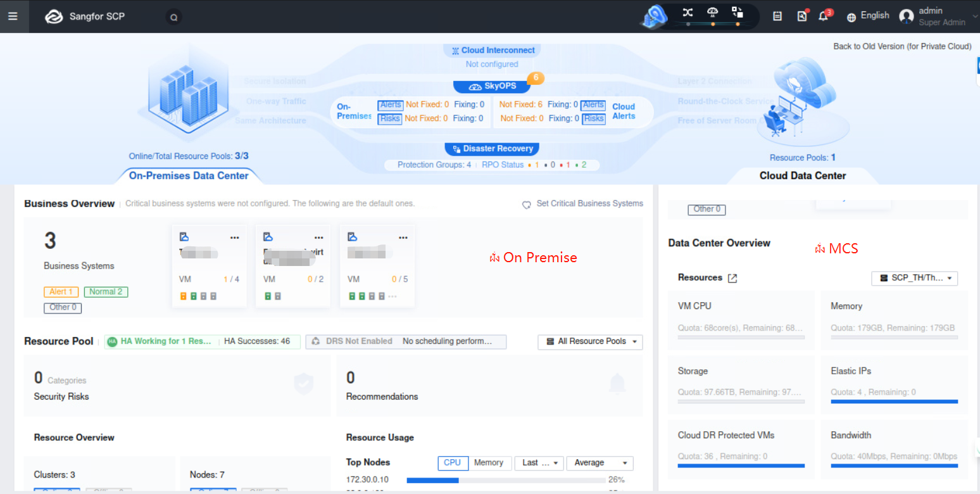This screenshot has width=980, height=494.
Task: Open the global search icon
Action: (x=173, y=17)
